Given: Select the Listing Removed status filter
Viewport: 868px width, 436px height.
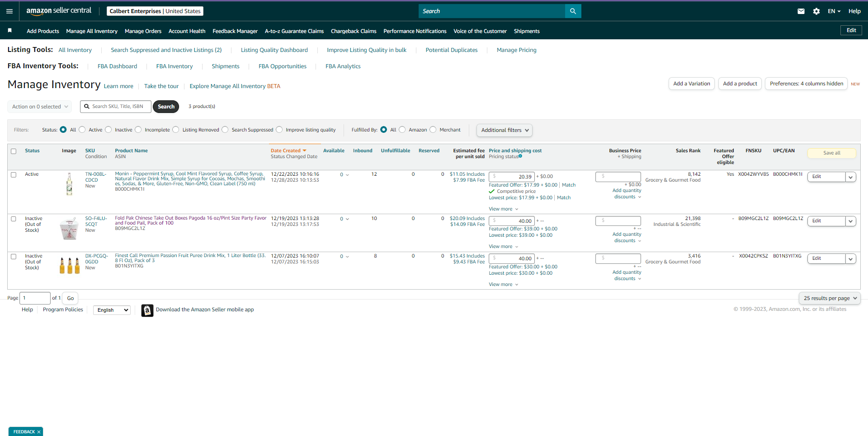Looking at the screenshot, I should tap(176, 130).
